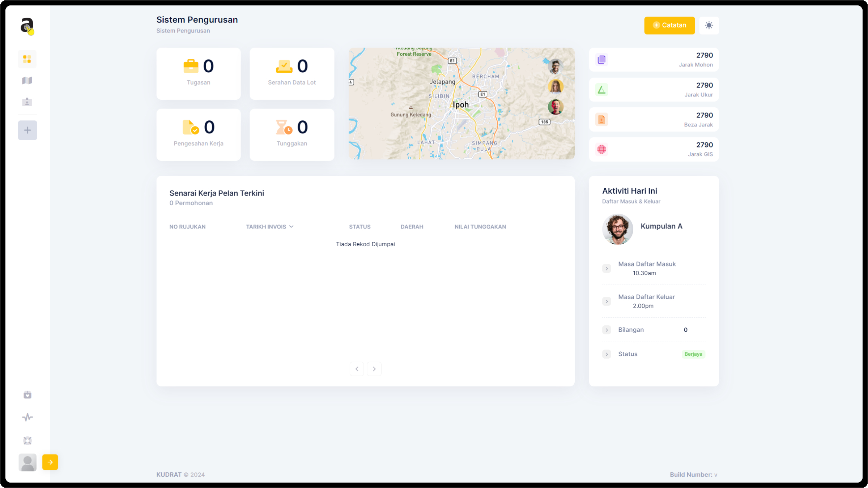Image resolution: width=868 pixels, height=488 pixels.
Task: Open the Jarak Mohon stat card
Action: [x=654, y=60]
